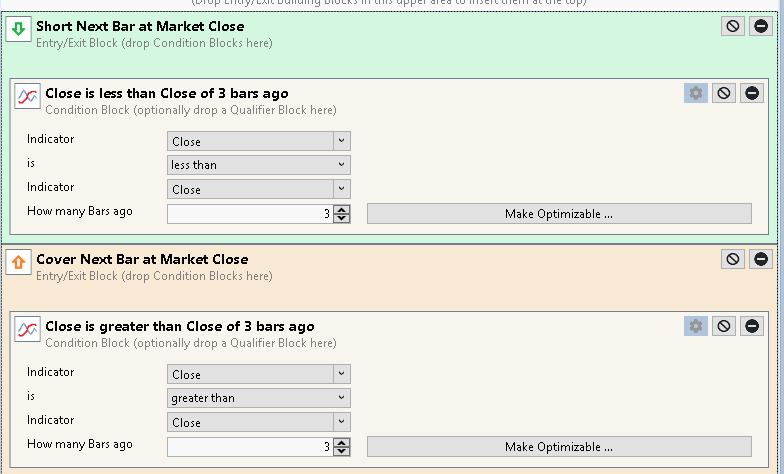Click the Bars ago field in Cover condition
The width and height of the screenshot is (784, 474).
click(x=250, y=446)
